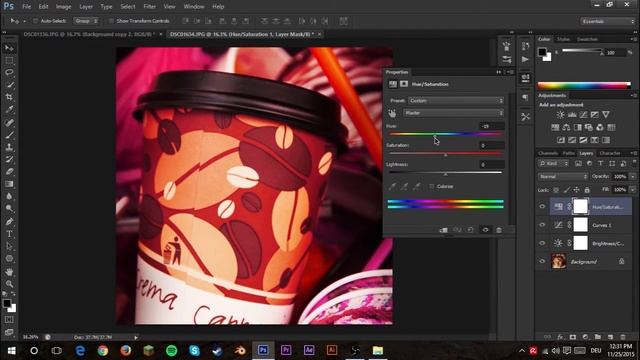The image size is (640, 360).
Task: Hide the Brightness/Contrast layer with its eye
Action: pos(542,243)
